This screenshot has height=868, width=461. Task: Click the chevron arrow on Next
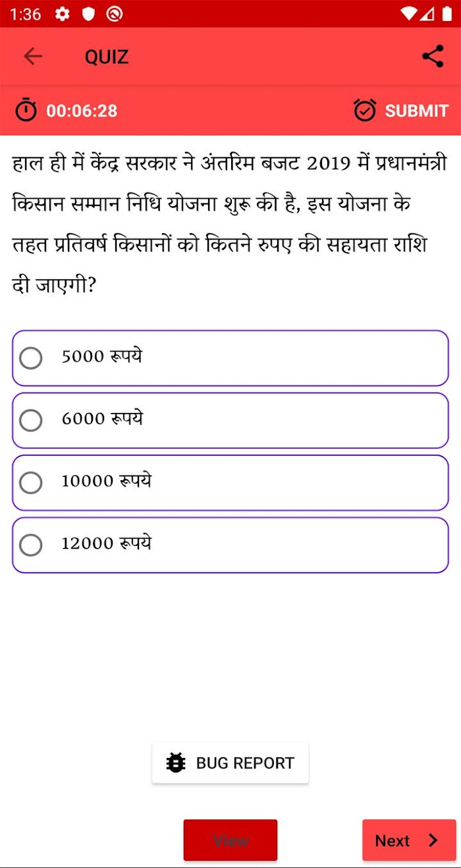pos(433,840)
